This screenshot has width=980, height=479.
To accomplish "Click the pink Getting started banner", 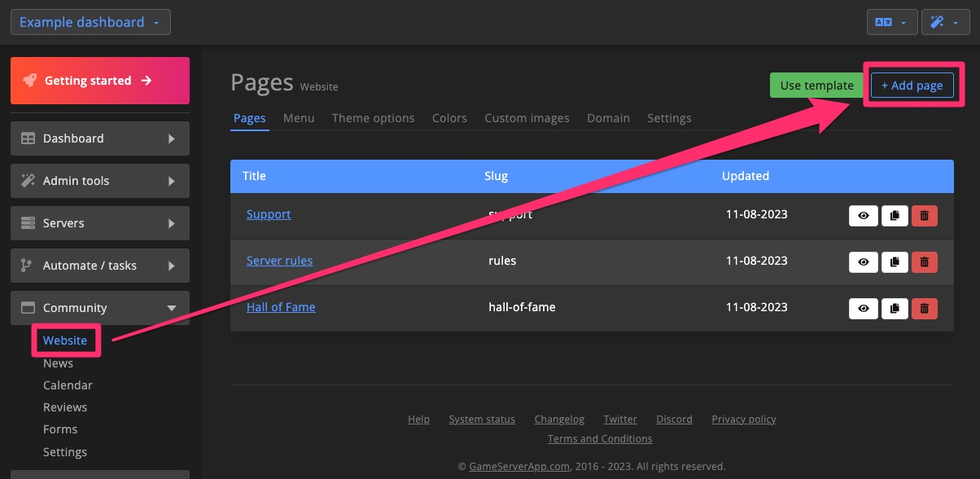I will [99, 80].
